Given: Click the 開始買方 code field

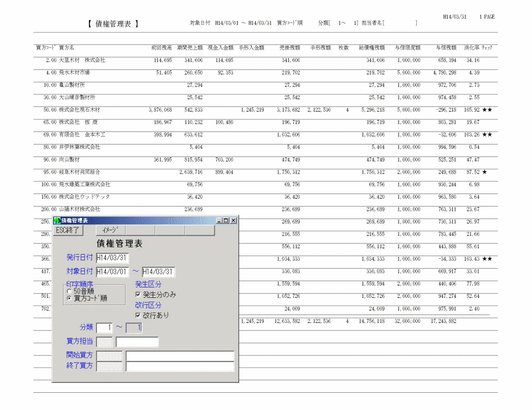Looking at the screenshot, I should pyautogui.click(x=109, y=356).
